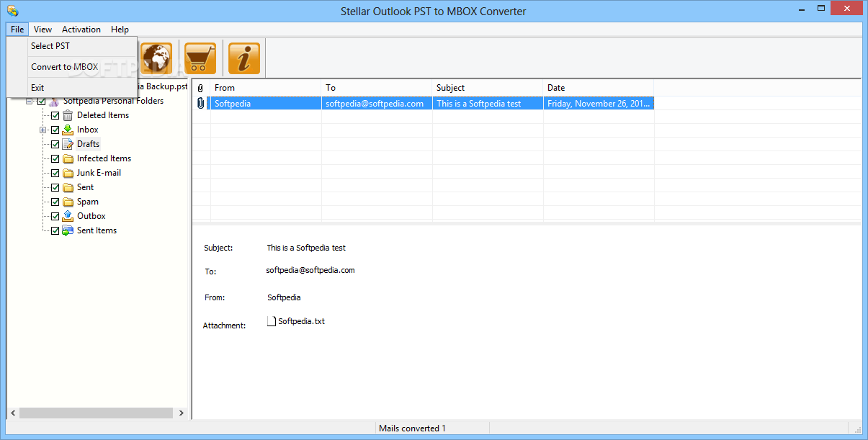Click the Infected Items folder icon
Image resolution: width=868 pixels, height=440 pixels.
coord(68,158)
